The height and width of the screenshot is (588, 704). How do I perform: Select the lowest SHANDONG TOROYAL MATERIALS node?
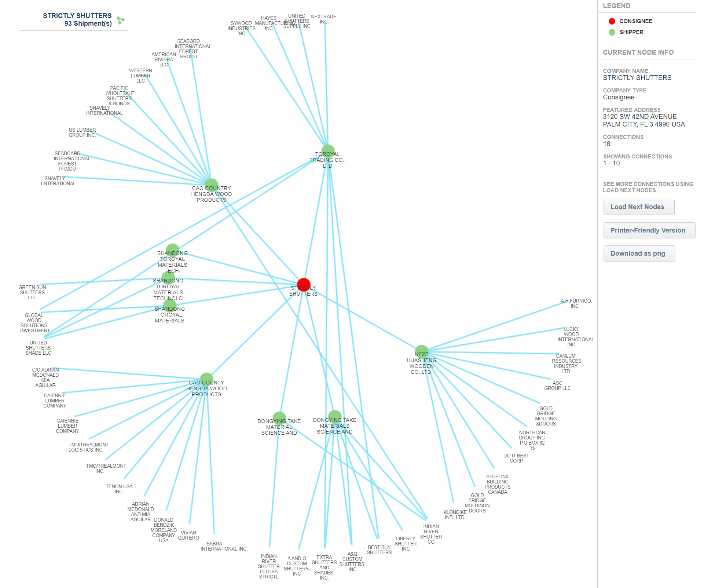pyautogui.click(x=169, y=306)
